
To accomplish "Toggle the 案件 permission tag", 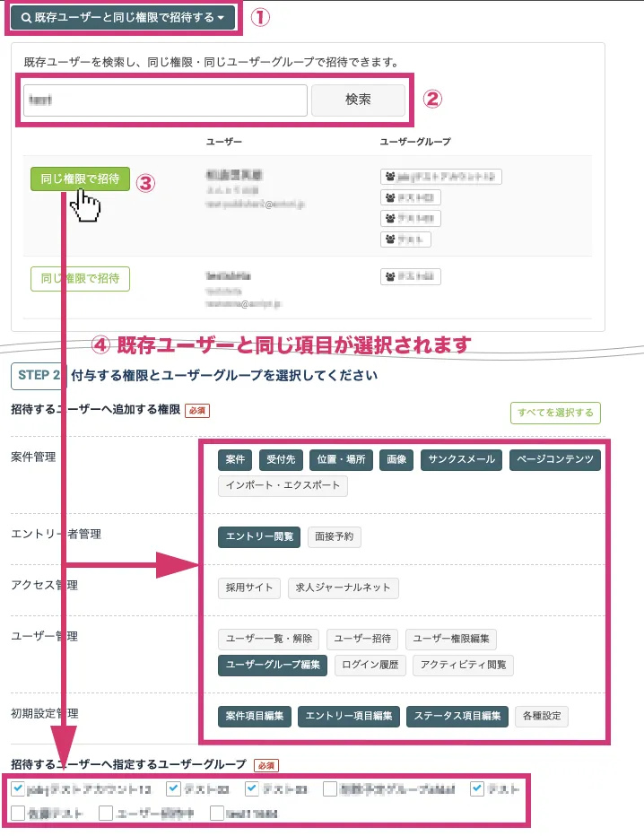I will click(x=236, y=459).
